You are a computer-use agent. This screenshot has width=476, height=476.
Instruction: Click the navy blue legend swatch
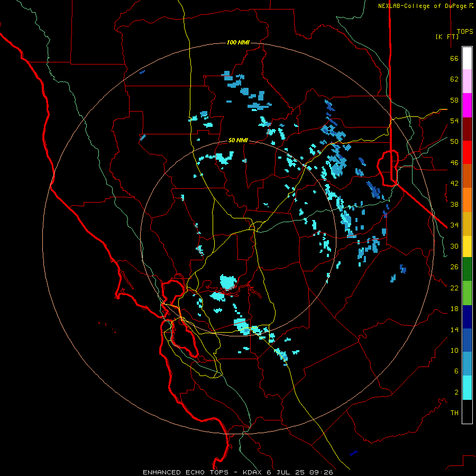click(467, 317)
